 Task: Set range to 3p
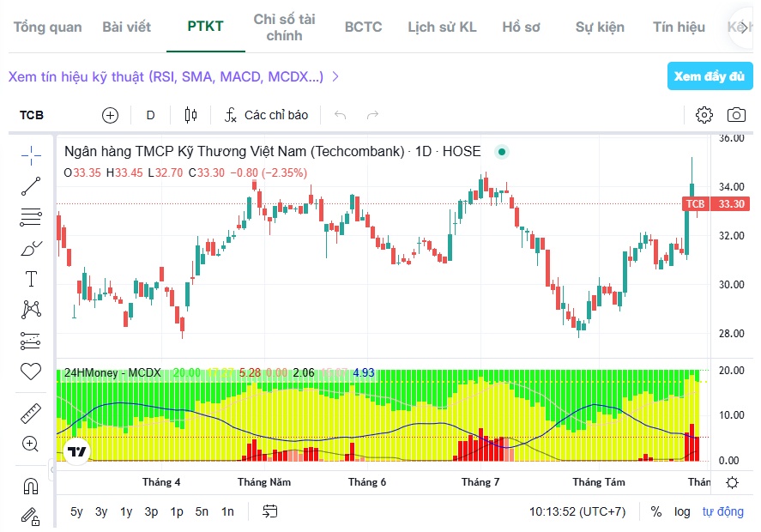[151, 511]
